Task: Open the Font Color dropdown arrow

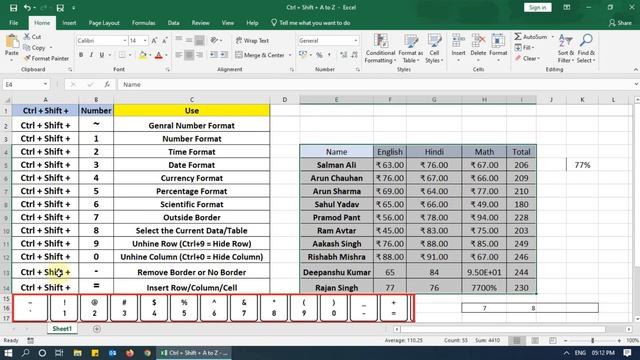Action: [166, 55]
